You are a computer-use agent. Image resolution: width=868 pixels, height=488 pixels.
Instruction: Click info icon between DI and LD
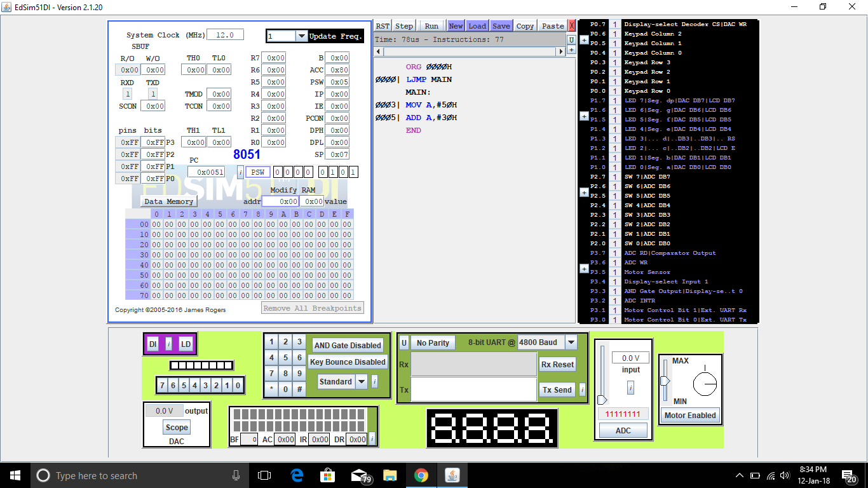pyautogui.click(x=168, y=344)
